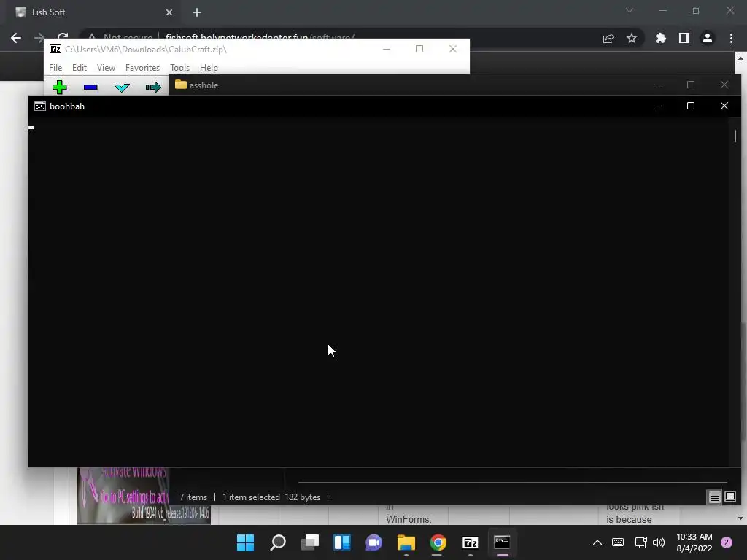Screen dimensions: 747x560
Task: Bookmark the page with the star icon
Action: [x=632, y=38]
